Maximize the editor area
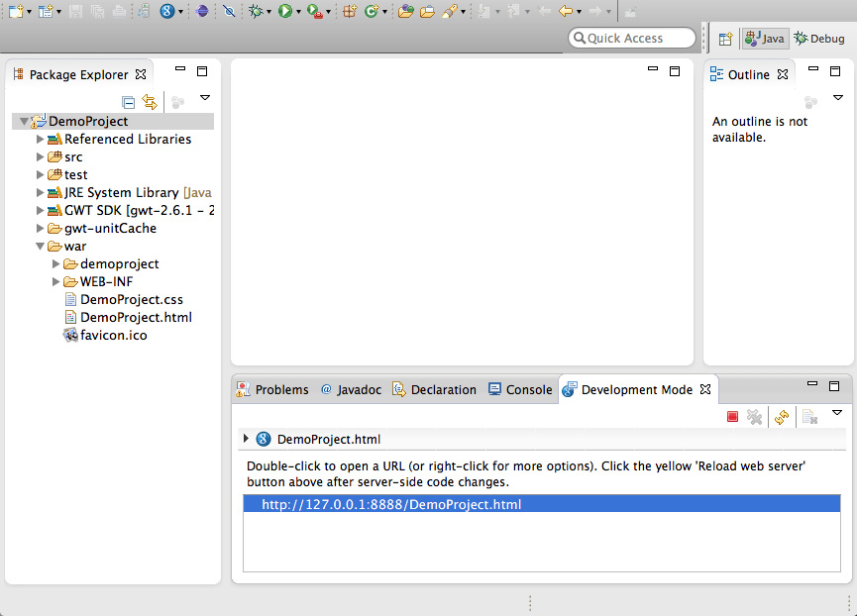Image resolution: width=857 pixels, height=616 pixels. click(x=675, y=71)
